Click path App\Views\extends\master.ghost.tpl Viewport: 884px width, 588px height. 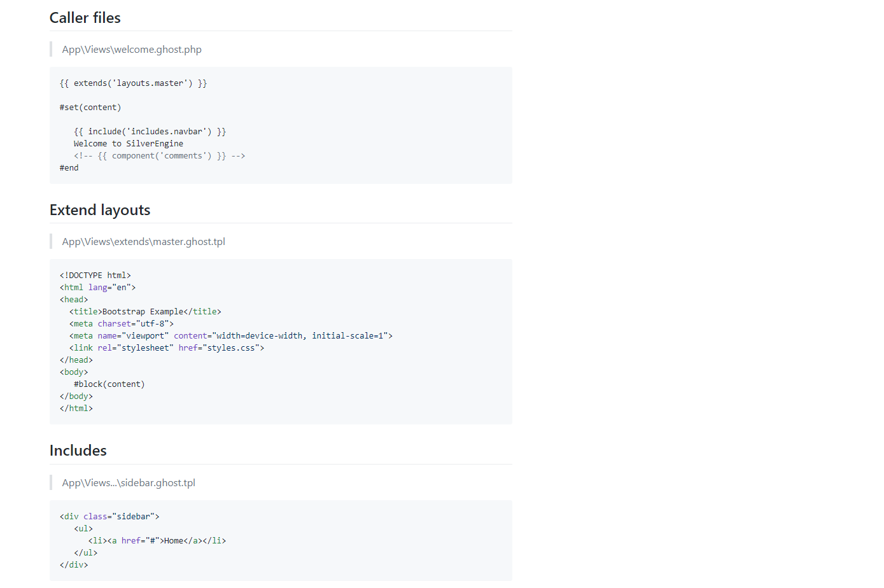point(144,242)
